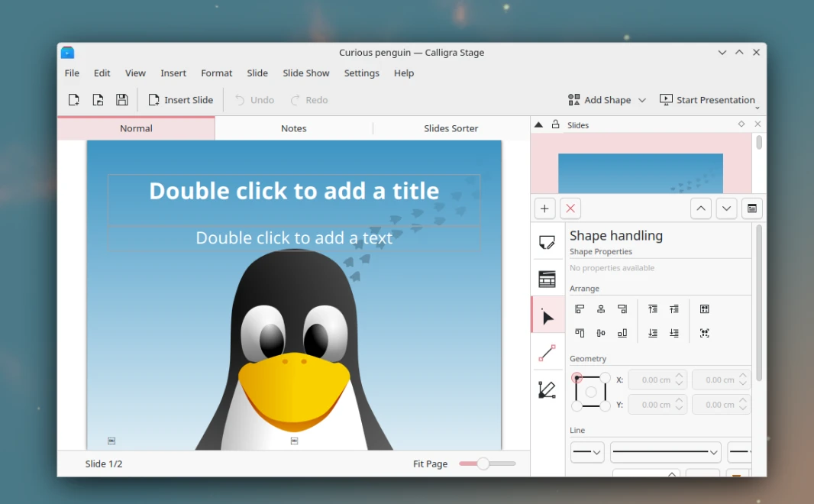Click the Redo button
814x504 pixels.
click(309, 100)
